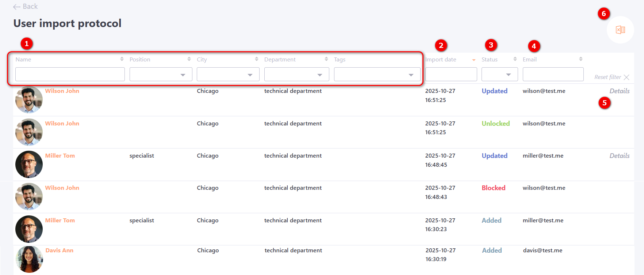
Task: Open Details for Miller Tom's Updated row
Action: (619, 156)
